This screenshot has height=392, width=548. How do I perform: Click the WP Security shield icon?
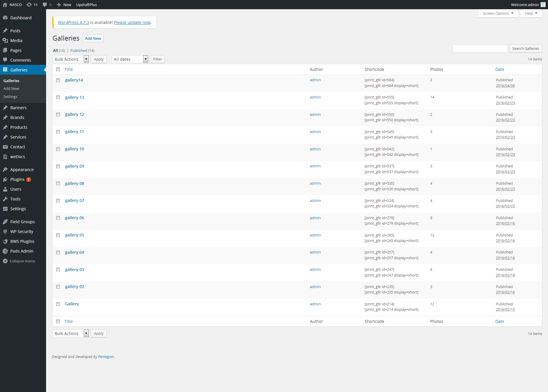(x=5, y=232)
